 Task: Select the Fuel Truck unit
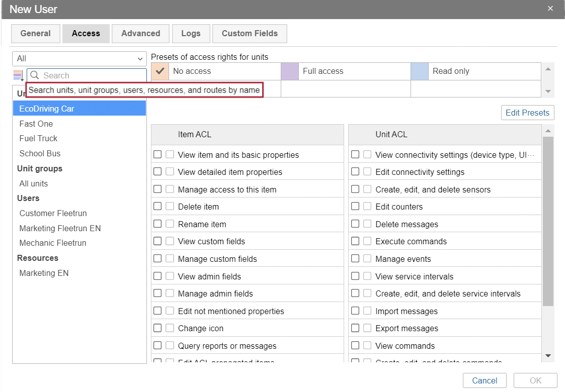38,138
